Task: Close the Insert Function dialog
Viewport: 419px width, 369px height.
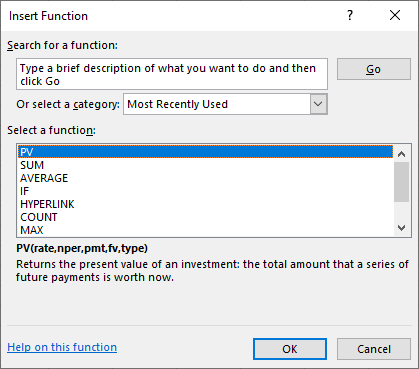Action: [395, 15]
